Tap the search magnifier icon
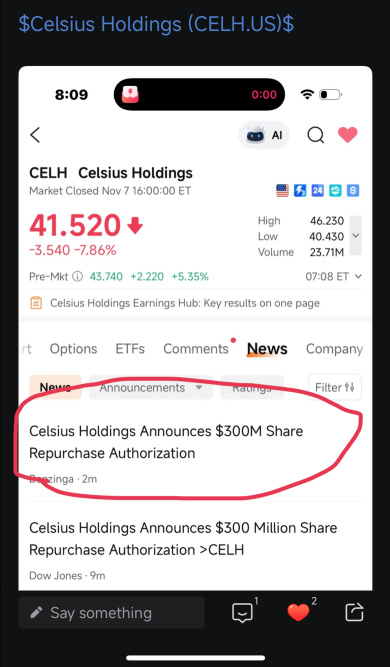 click(x=316, y=135)
